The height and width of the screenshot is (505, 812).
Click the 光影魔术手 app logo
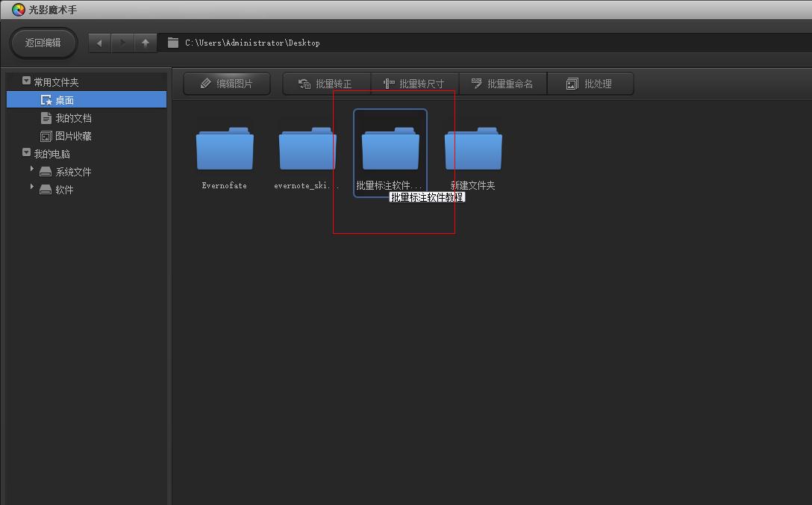(x=19, y=9)
